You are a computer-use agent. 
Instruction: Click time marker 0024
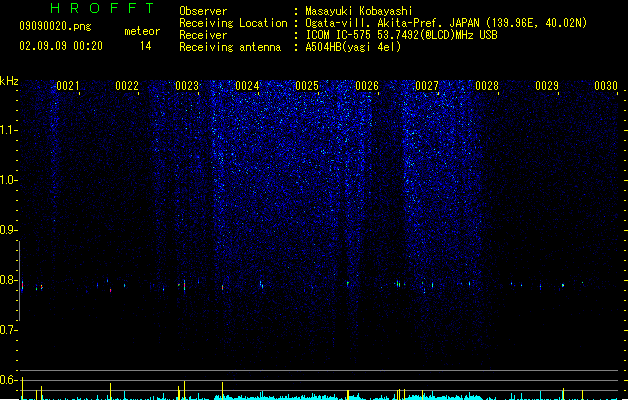[248, 86]
